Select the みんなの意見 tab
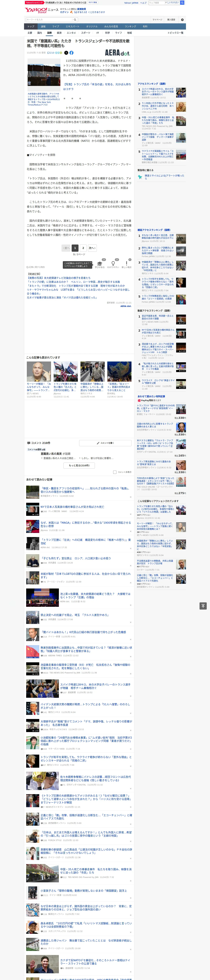 click(111, 26)
